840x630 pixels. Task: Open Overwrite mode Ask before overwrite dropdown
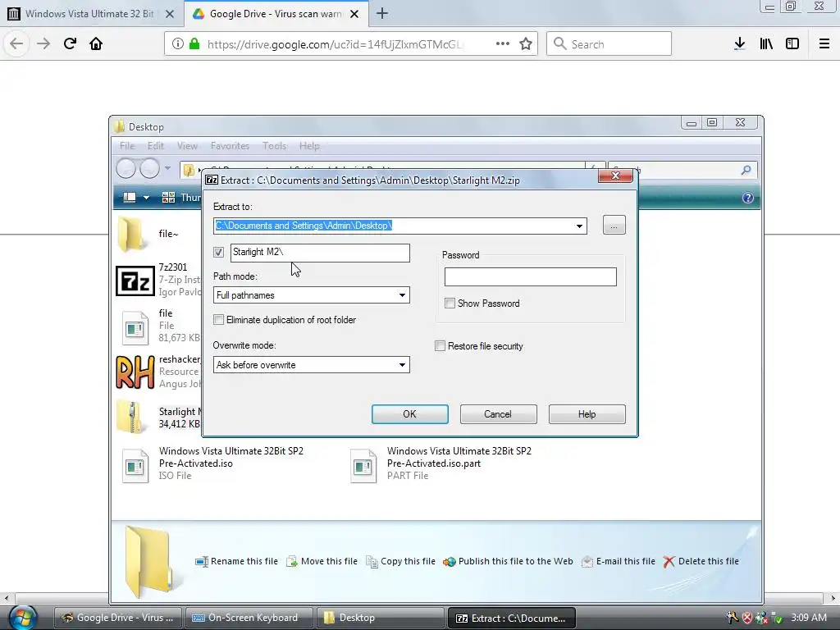pyautogui.click(x=311, y=365)
